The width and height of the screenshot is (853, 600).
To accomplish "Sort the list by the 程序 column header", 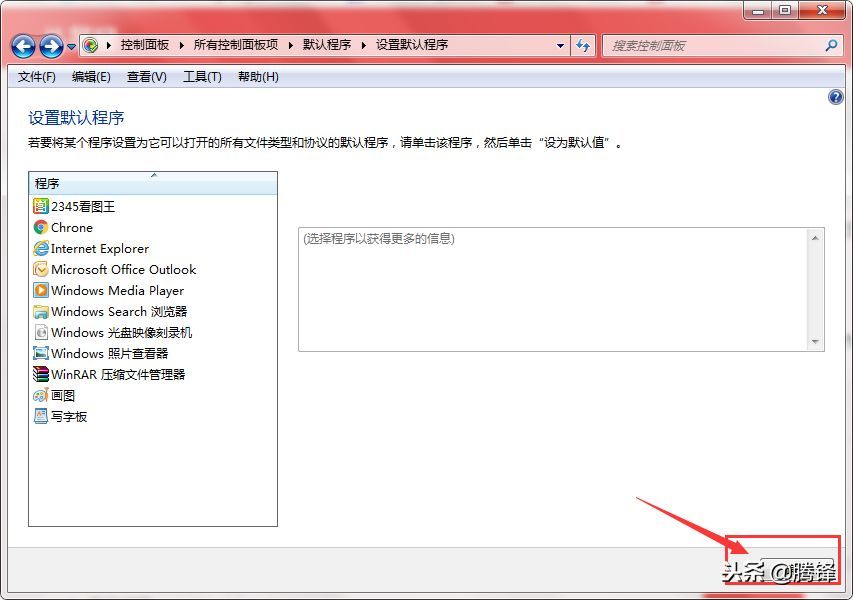I will point(153,183).
